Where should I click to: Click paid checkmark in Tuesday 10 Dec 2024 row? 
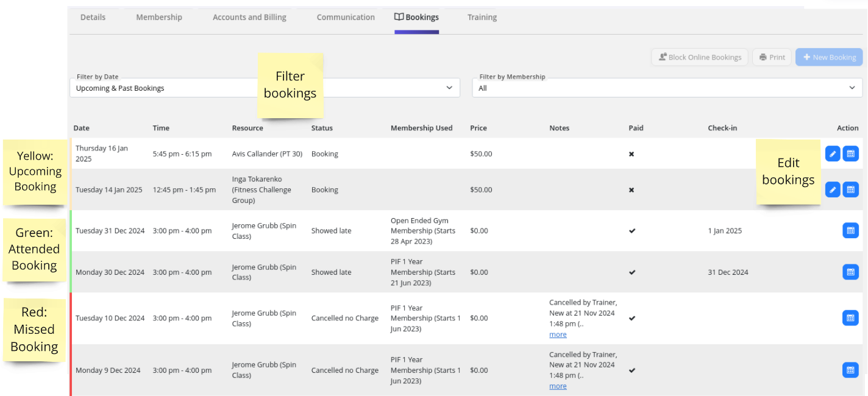pos(632,318)
